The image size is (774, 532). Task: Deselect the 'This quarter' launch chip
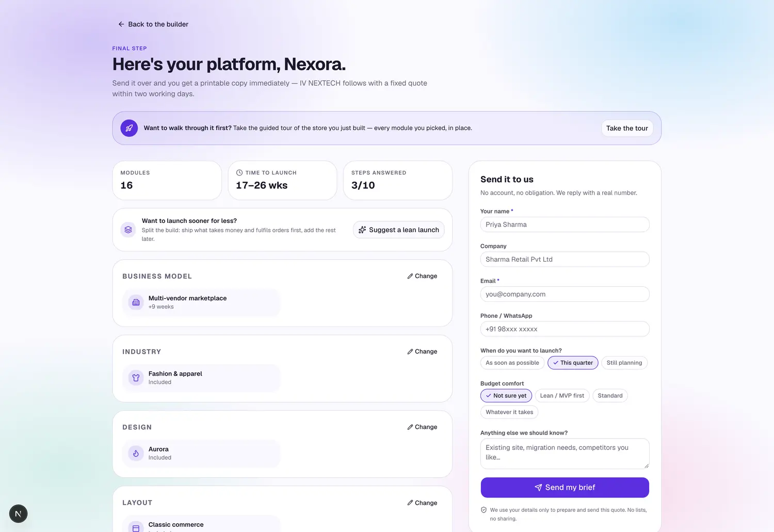coord(573,363)
